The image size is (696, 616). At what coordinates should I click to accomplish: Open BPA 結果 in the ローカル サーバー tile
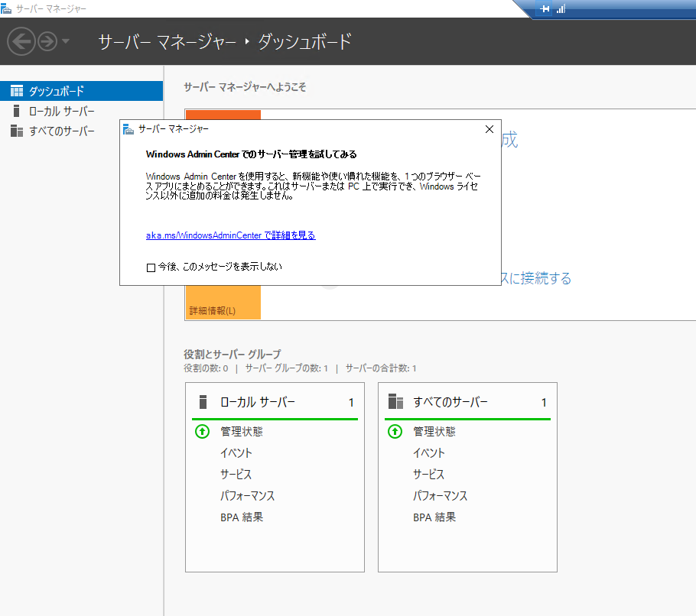click(x=242, y=517)
